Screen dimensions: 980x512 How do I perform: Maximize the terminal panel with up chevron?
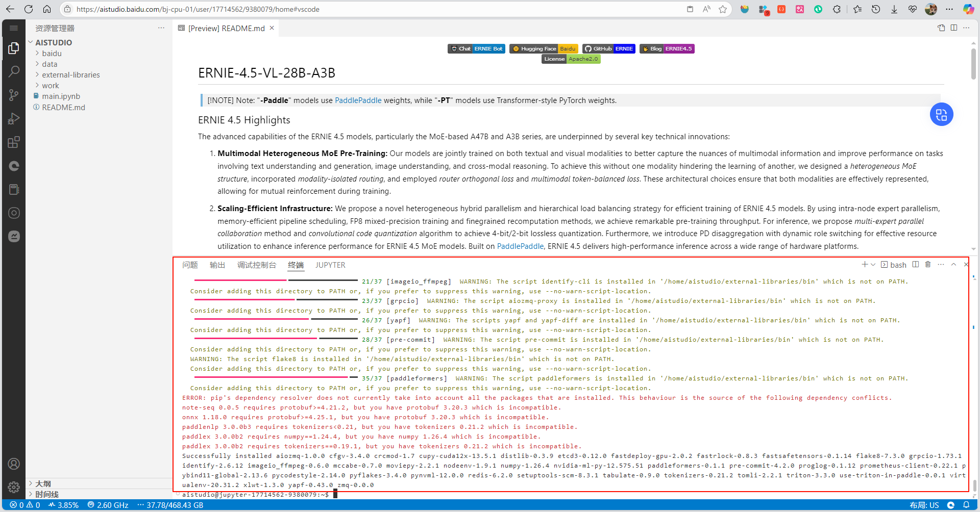pyautogui.click(x=953, y=265)
